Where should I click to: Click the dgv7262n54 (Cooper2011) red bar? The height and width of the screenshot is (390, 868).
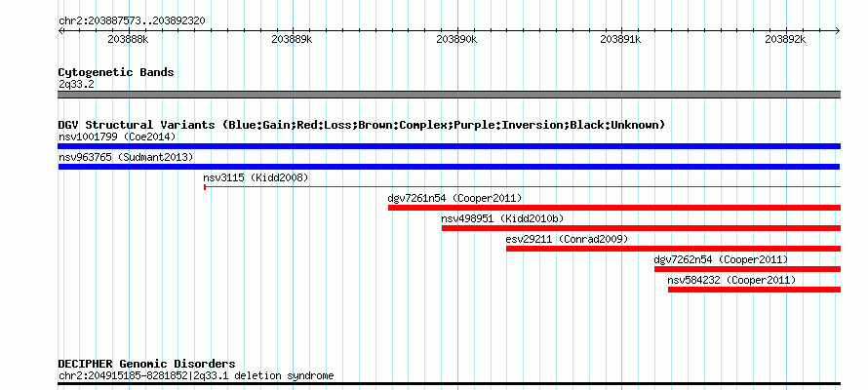(747, 269)
